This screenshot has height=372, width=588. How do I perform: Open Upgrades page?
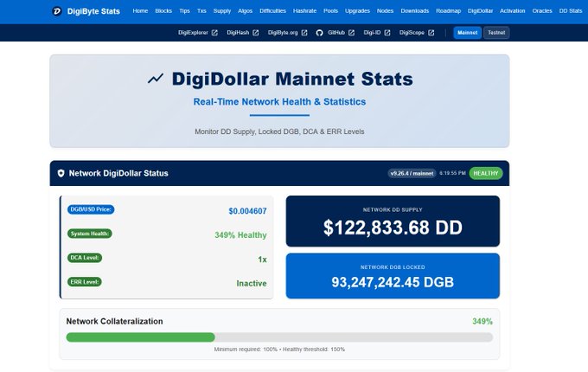click(x=357, y=11)
